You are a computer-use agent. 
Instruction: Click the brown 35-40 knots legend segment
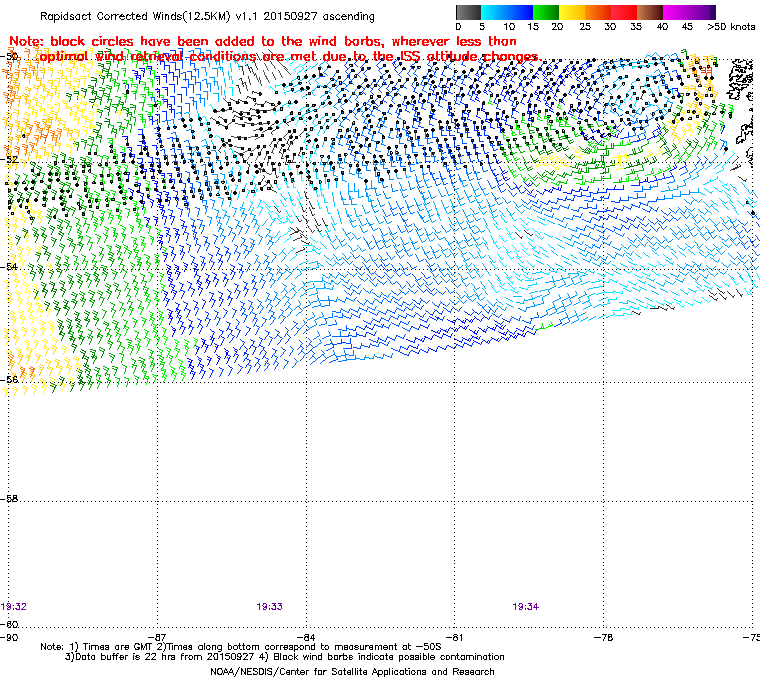pyautogui.click(x=650, y=12)
